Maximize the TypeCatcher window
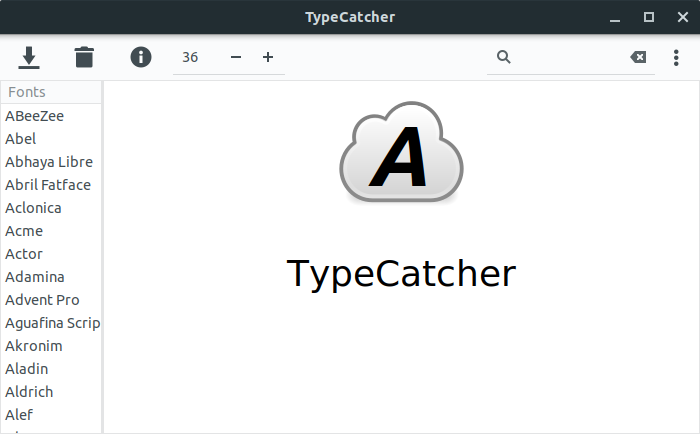The width and height of the screenshot is (700, 434). [649, 17]
